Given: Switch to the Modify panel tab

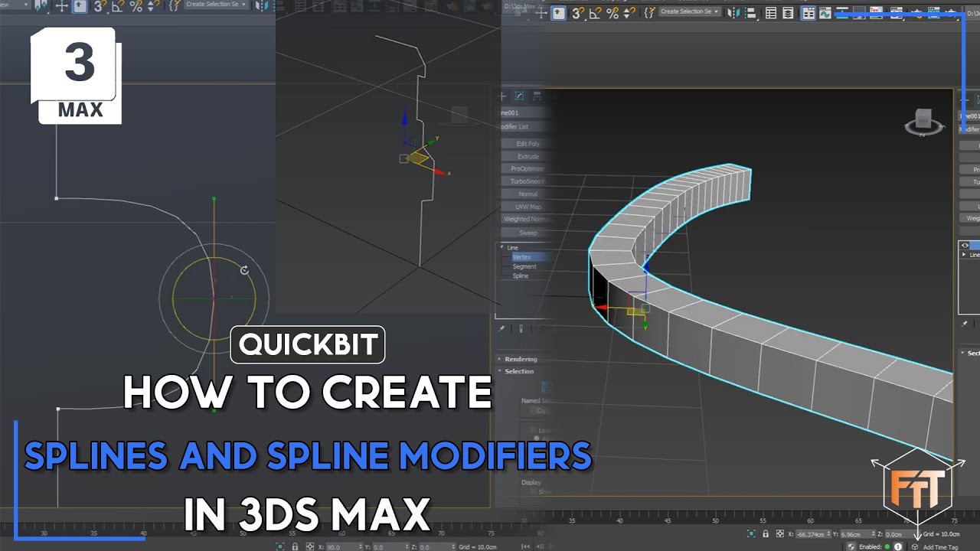Looking at the screenshot, I should click(519, 96).
